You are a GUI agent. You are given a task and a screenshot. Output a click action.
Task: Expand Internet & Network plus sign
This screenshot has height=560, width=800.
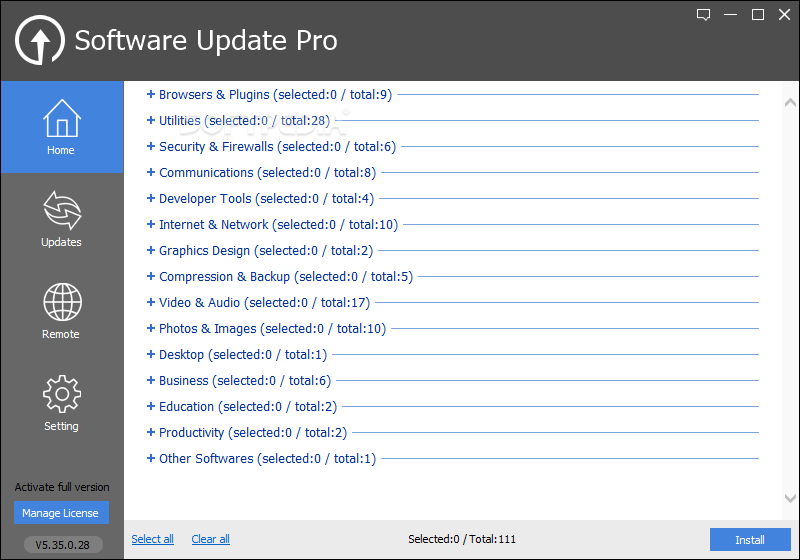[x=151, y=224]
